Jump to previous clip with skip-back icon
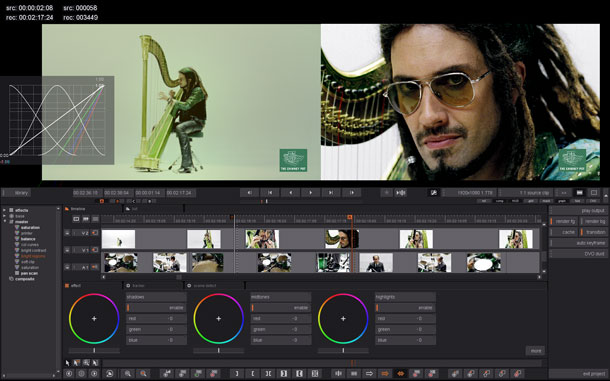The width and height of the screenshot is (610, 381). (270, 193)
